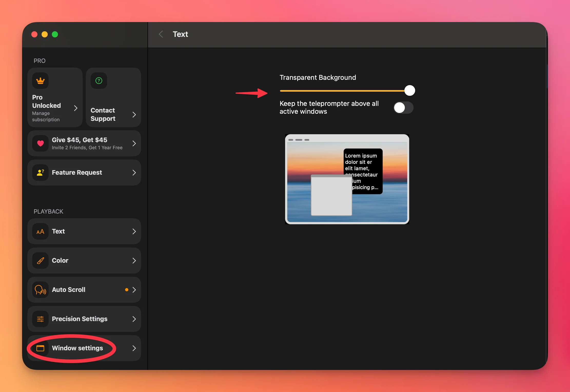
Task: Click the Feature Request person icon
Action: pos(40,172)
